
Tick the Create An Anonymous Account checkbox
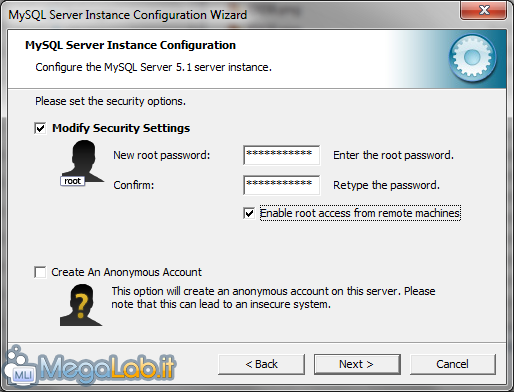40,272
